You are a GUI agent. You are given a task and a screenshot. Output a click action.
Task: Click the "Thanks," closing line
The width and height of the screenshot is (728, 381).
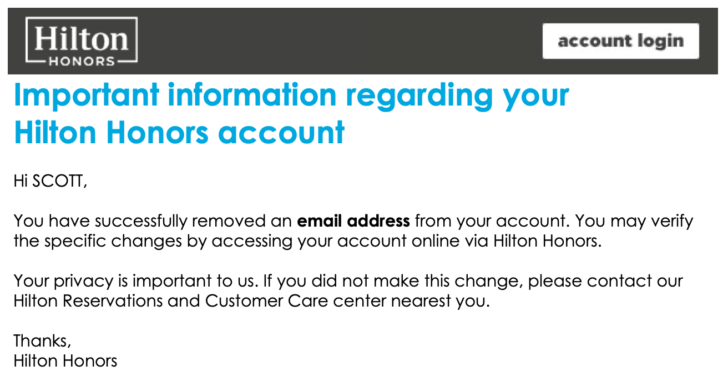point(42,341)
